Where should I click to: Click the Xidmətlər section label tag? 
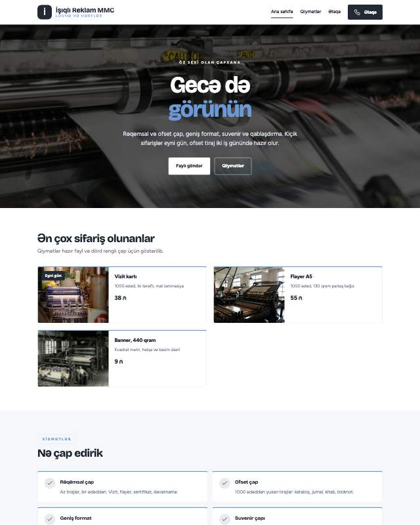(56, 439)
